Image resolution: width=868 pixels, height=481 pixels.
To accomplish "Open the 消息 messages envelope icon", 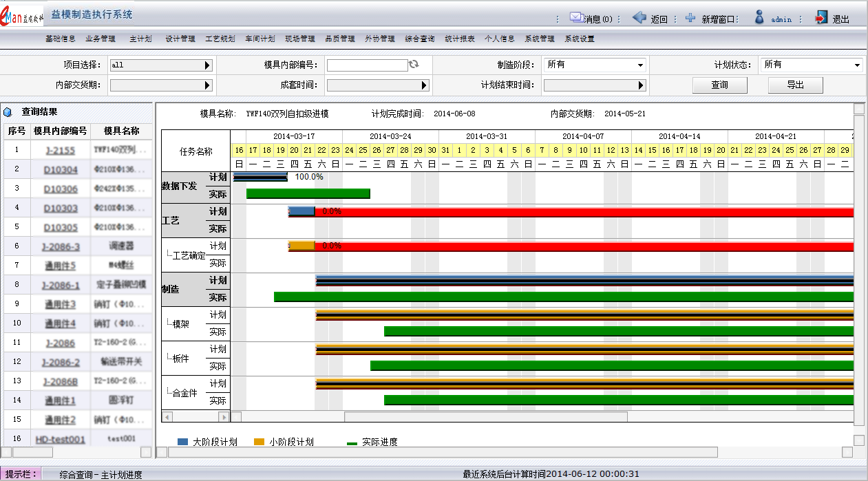I will pyautogui.click(x=576, y=18).
